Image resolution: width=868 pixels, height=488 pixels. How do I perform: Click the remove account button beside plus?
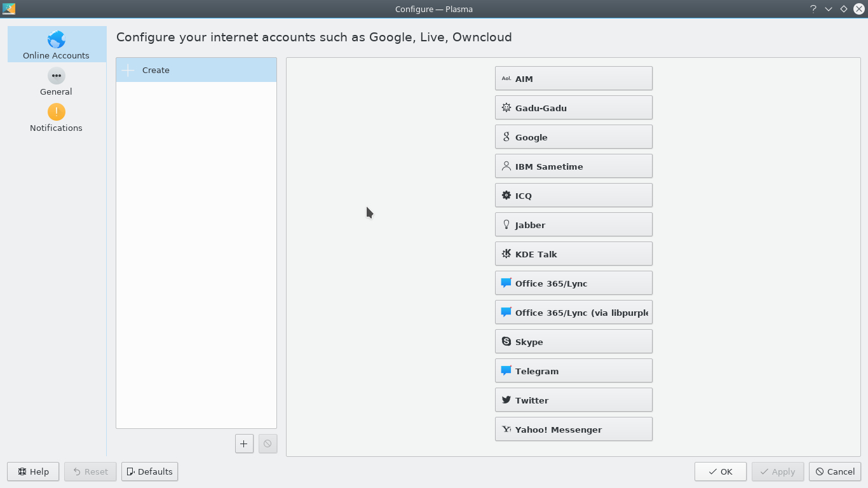[x=268, y=444]
